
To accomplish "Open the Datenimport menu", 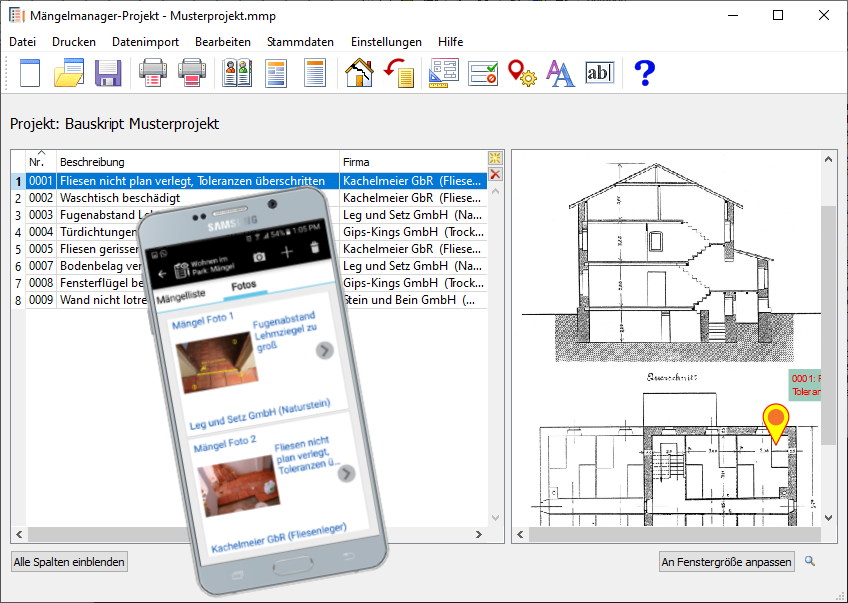I will coord(145,42).
